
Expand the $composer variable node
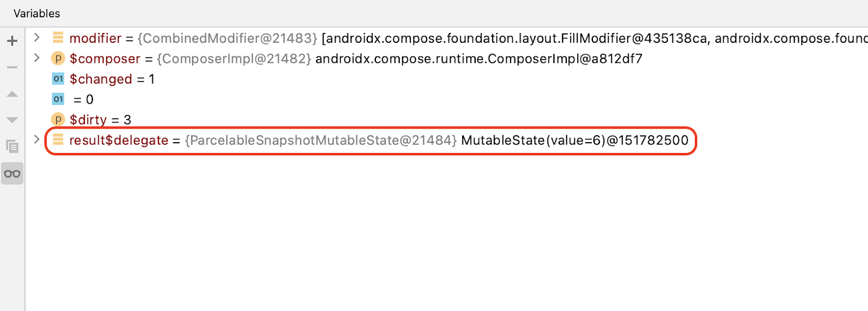37,58
